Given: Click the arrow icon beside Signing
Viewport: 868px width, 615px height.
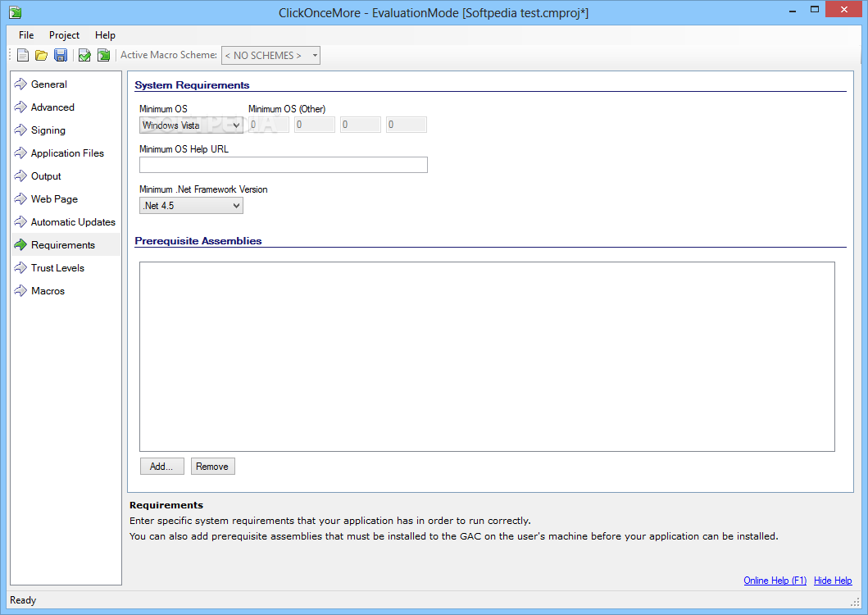Looking at the screenshot, I should 20,130.
